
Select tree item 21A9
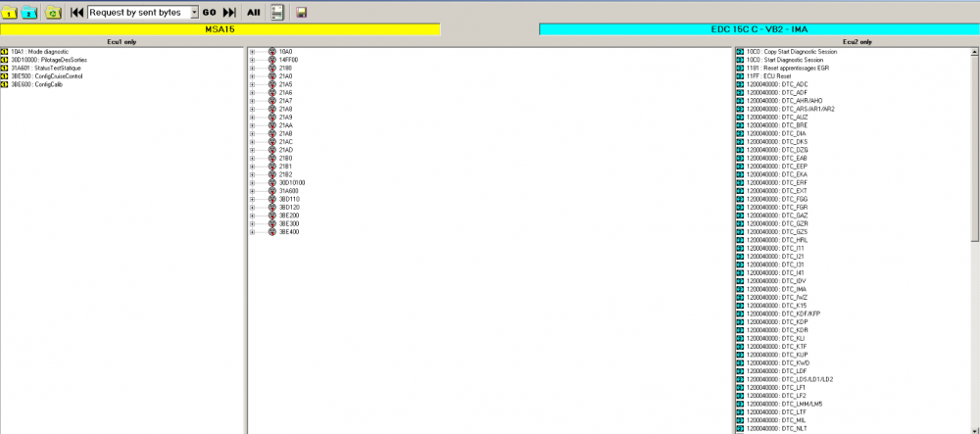click(285, 117)
